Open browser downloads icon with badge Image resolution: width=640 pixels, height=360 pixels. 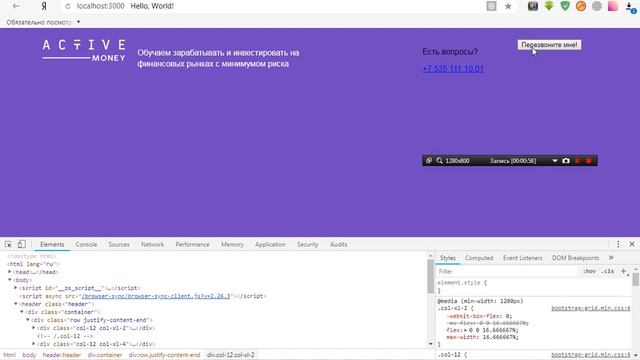pyautogui.click(x=630, y=7)
